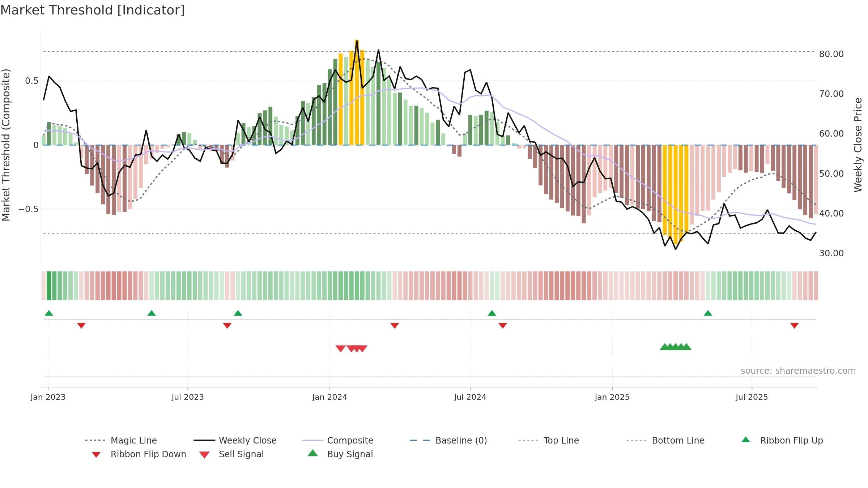Screen dimensions: 868x488
Task: Toggle the Ribbon Flip Down legend entry
Action: [x=139, y=454]
